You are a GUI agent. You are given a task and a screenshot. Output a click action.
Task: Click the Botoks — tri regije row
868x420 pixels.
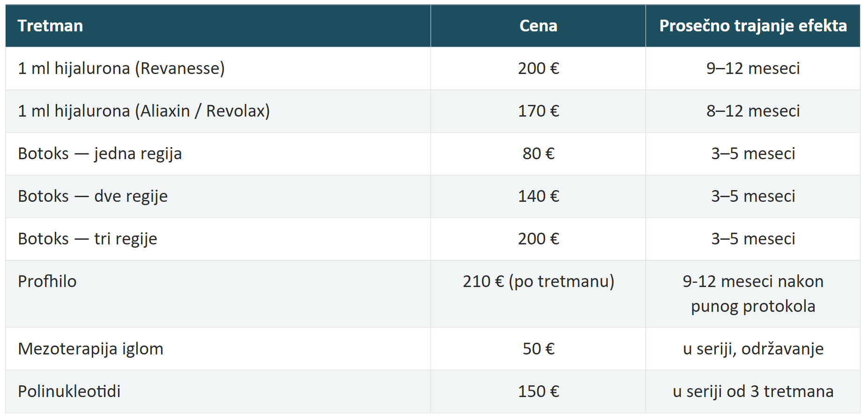click(x=433, y=239)
